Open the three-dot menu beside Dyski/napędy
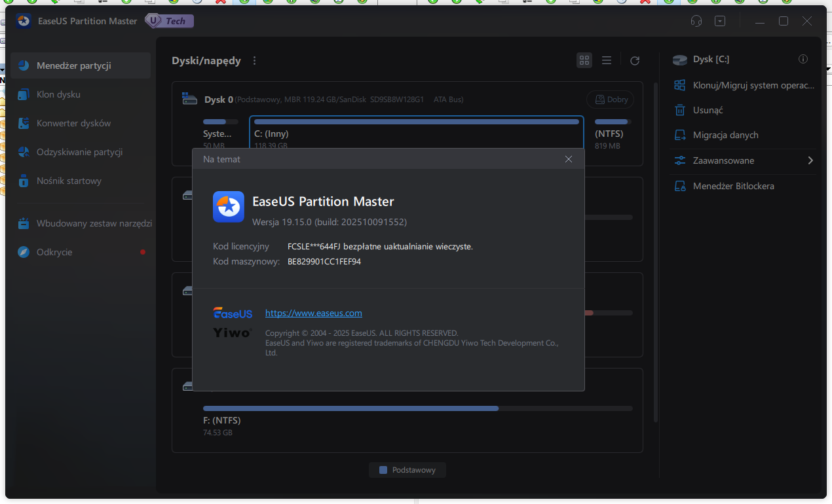The image size is (832, 504). [255, 61]
